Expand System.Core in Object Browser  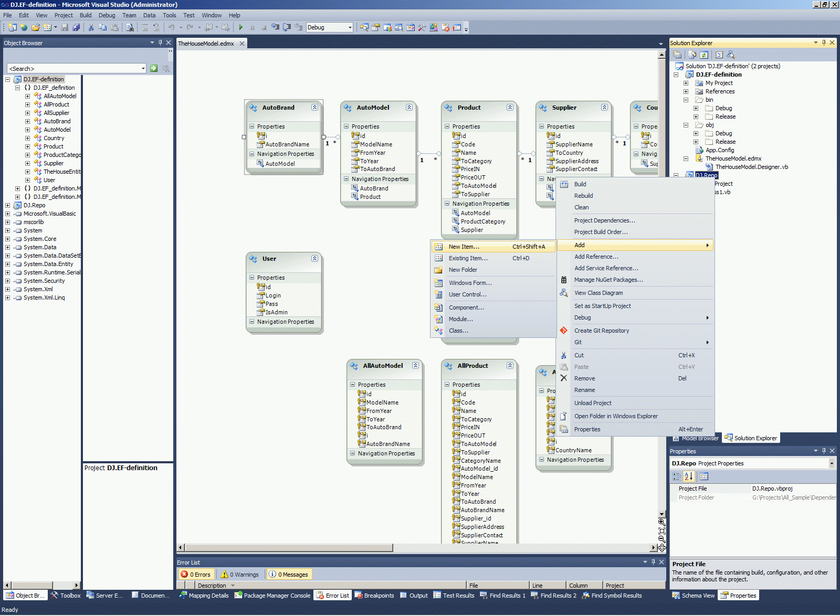point(7,239)
